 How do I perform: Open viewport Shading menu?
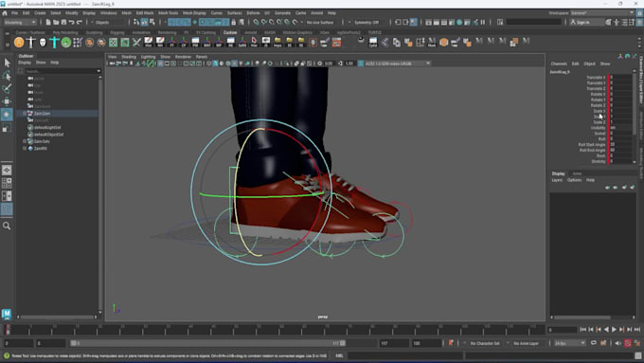tap(129, 57)
